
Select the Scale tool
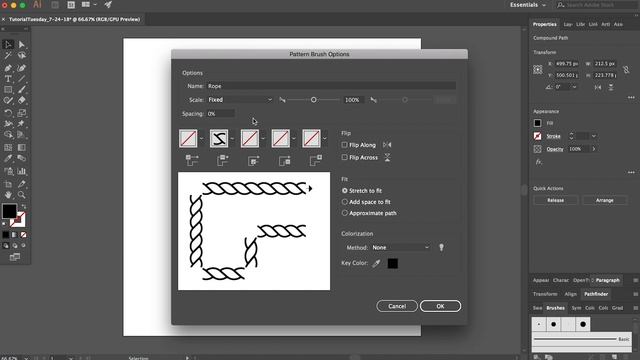22,113
